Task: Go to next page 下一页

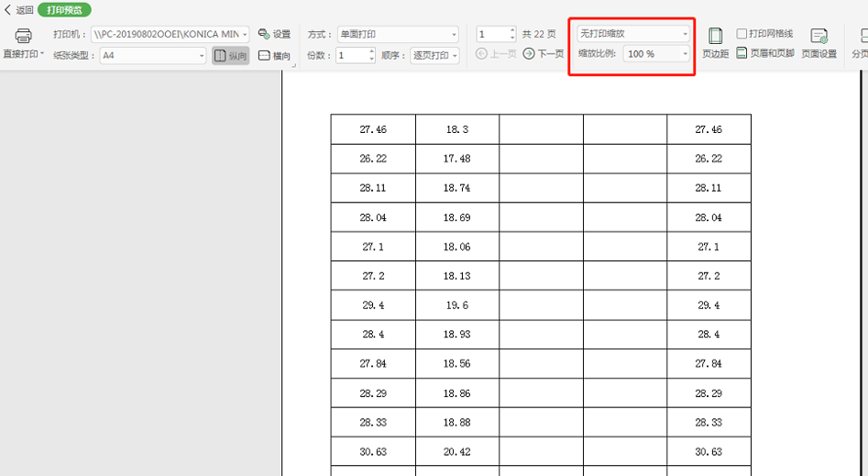Action: tap(544, 54)
